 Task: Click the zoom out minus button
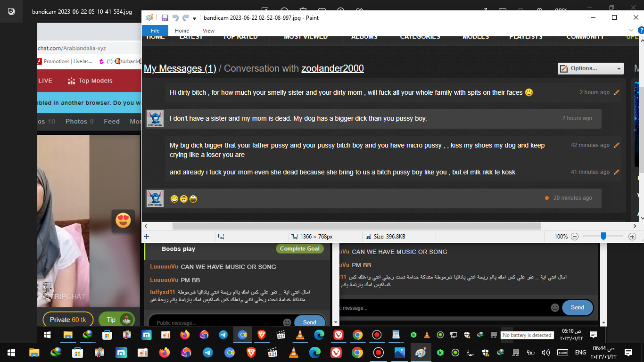click(574, 237)
